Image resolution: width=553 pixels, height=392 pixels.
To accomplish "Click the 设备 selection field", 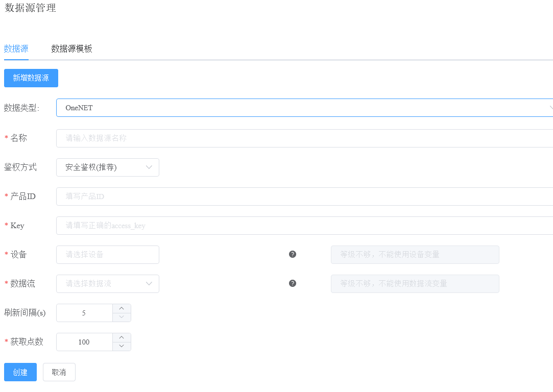I will pyautogui.click(x=108, y=255).
